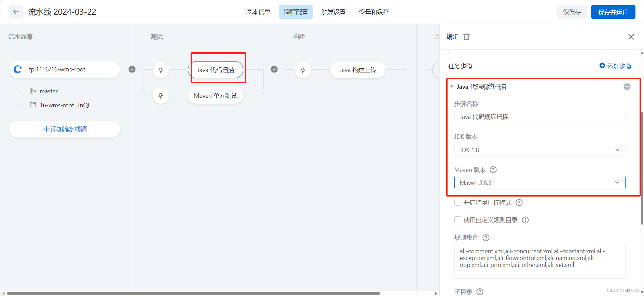Add a stage before the 构建 stage
The image size is (644, 296).
tap(274, 69)
